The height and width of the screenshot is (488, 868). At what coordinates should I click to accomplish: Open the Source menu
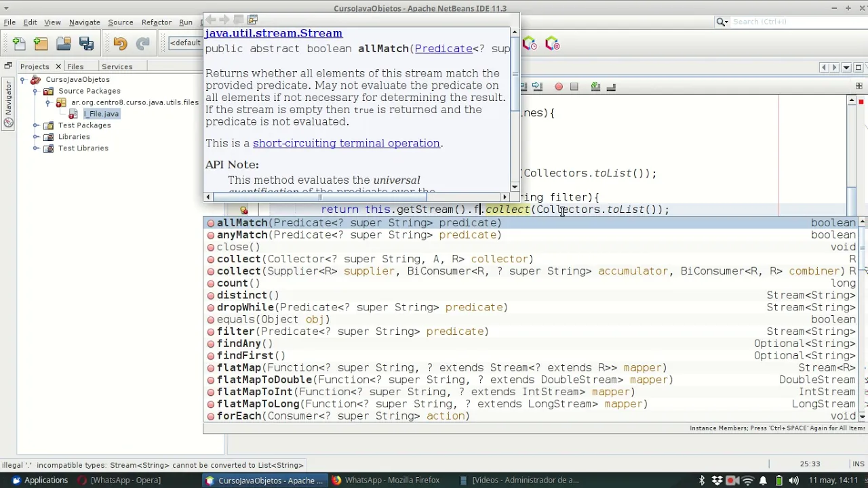(x=121, y=22)
